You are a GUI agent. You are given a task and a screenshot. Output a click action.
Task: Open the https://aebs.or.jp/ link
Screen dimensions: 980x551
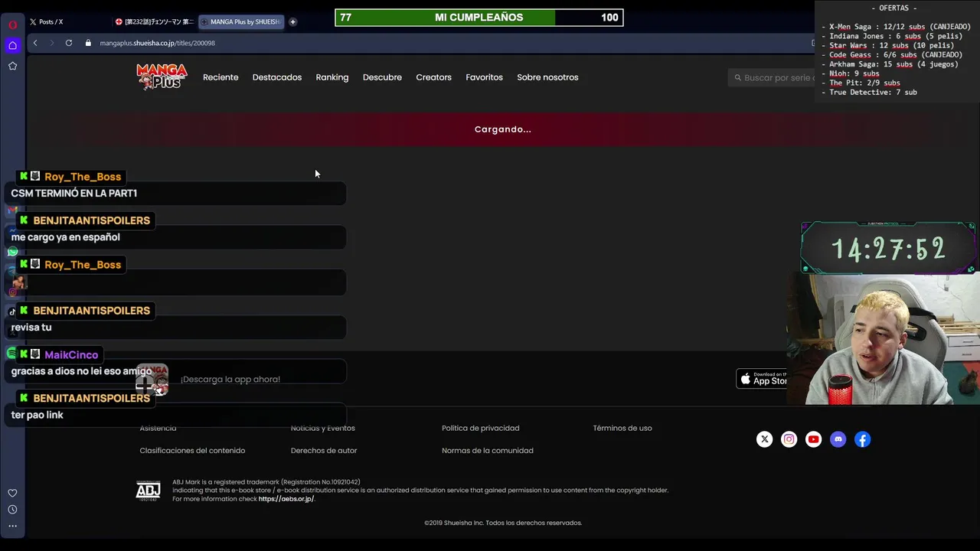pyautogui.click(x=286, y=499)
